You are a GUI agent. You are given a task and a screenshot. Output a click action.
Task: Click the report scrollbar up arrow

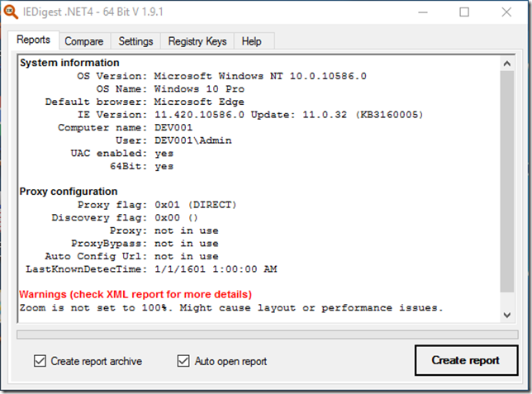coord(507,64)
